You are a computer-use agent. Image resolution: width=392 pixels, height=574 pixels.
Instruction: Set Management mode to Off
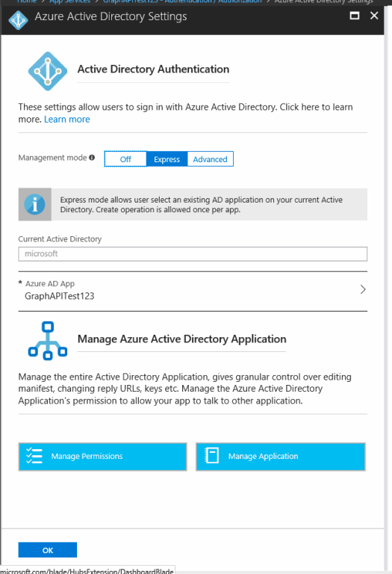tap(125, 159)
